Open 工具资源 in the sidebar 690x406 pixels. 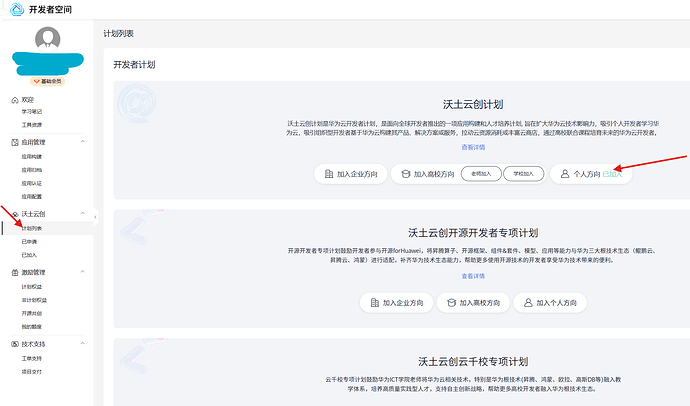point(32,125)
